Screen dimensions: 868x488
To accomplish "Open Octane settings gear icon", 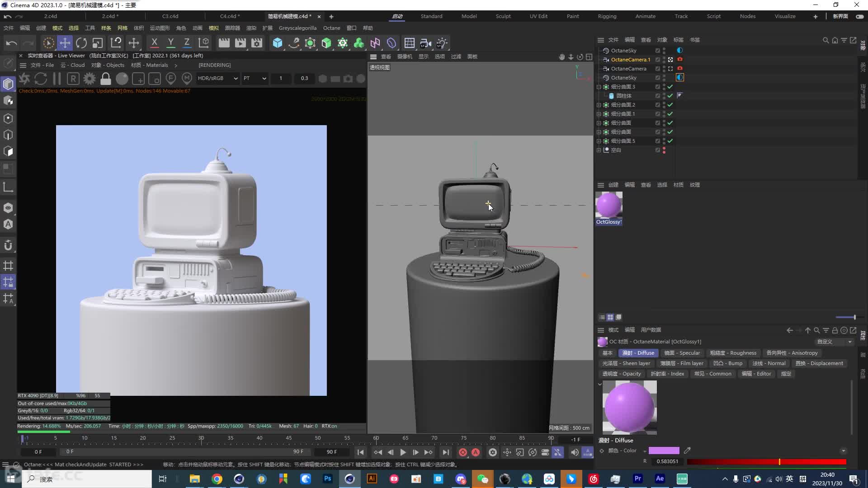I will [90, 79].
